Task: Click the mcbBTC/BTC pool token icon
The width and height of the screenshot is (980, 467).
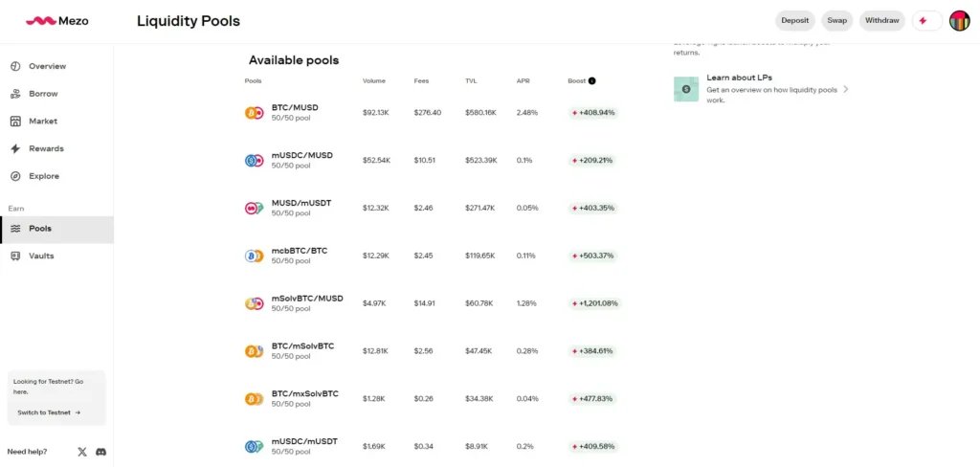Action: click(x=254, y=256)
